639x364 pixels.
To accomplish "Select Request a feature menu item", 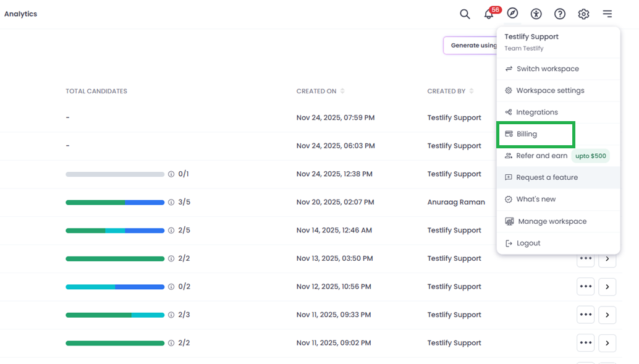I will (558, 177).
